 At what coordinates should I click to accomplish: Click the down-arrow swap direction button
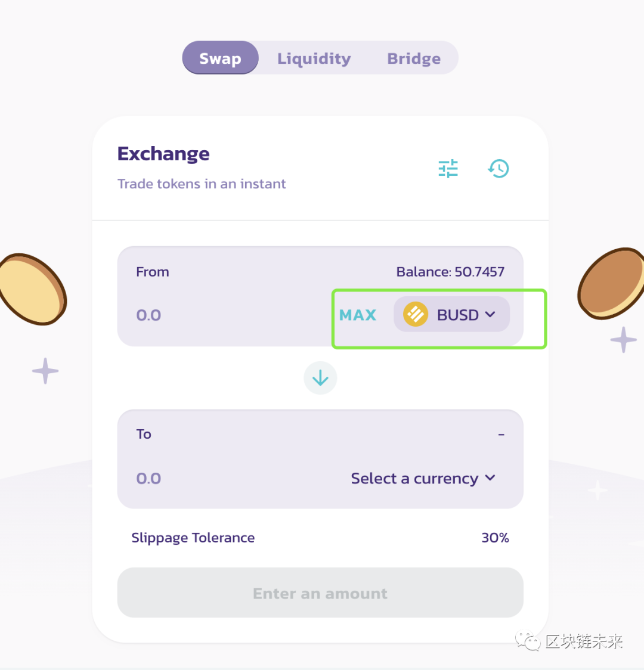point(320,378)
